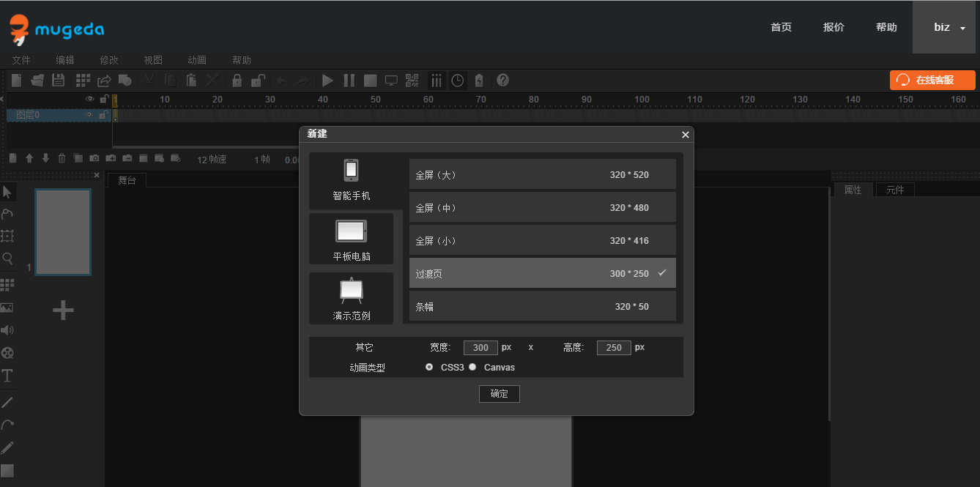
Task: Open the biz account dropdown
Action: (949, 27)
